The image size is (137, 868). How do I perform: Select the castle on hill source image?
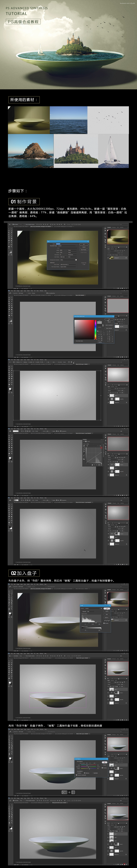pyautogui.click(x=76, y=151)
